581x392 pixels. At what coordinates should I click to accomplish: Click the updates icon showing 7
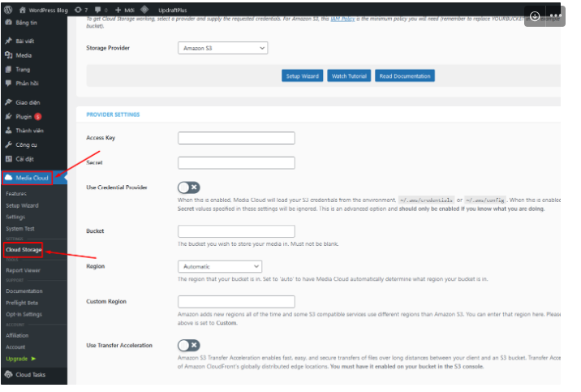(x=78, y=10)
